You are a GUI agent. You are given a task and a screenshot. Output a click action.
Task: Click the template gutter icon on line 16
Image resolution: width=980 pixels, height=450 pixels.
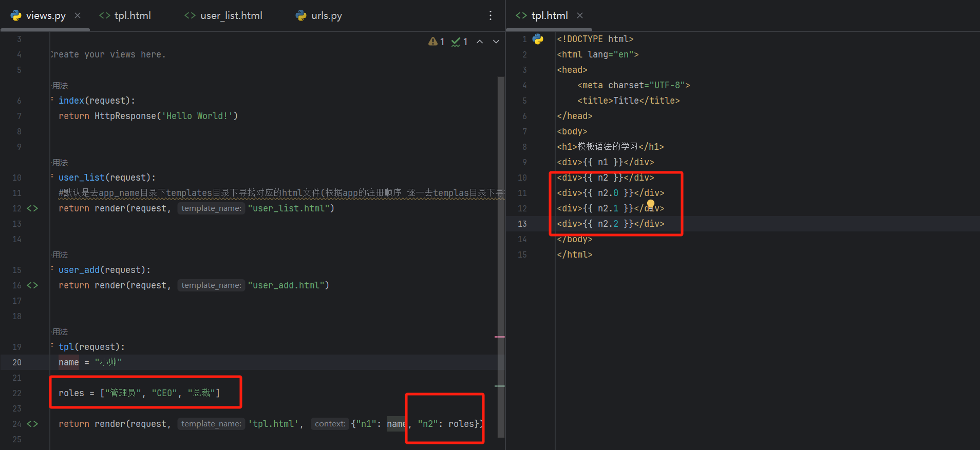(x=32, y=285)
